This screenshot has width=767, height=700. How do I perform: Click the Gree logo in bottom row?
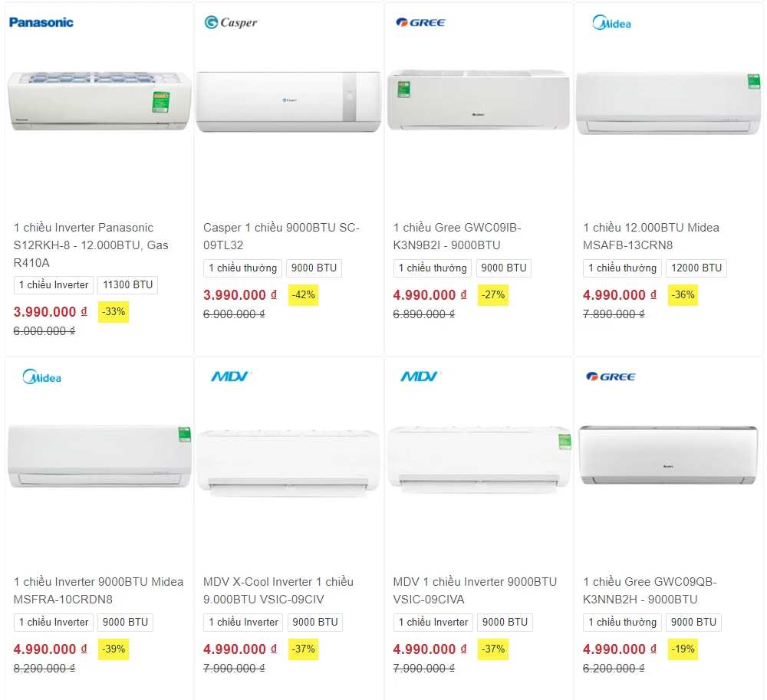click(x=611, y=376)
